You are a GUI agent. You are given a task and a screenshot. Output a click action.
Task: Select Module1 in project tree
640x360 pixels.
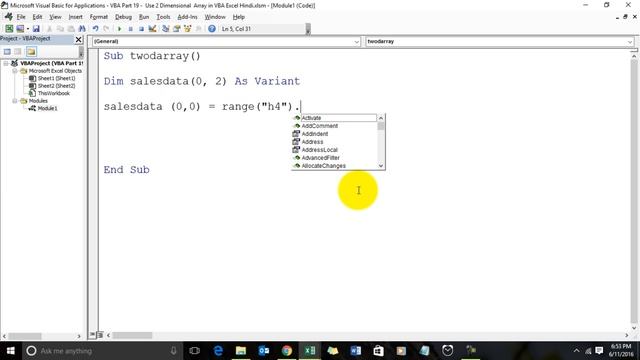[x=47, y=108]
